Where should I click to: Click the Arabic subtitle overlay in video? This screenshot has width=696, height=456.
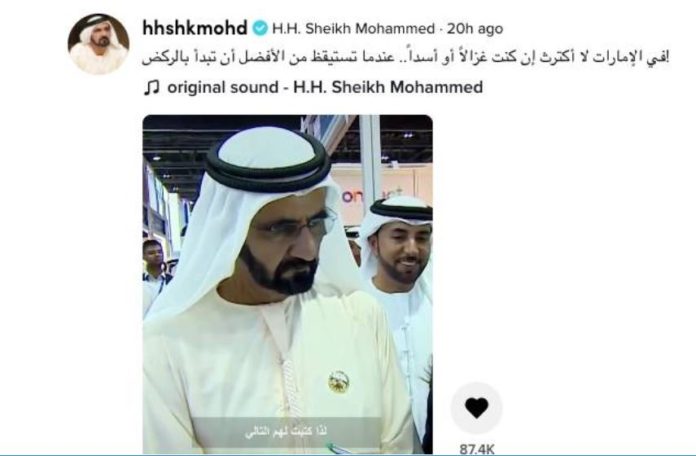pyautogui.click(x=287, y=432)
